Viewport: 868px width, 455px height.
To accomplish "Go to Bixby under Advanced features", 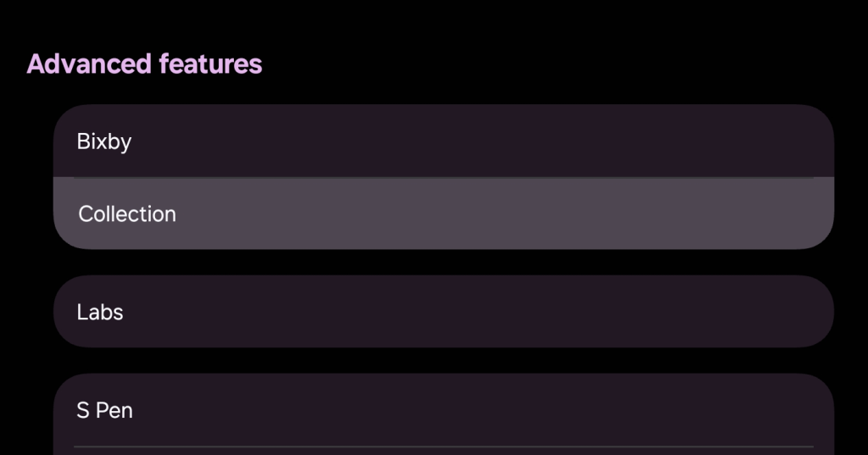I will (x=443, y=141).
